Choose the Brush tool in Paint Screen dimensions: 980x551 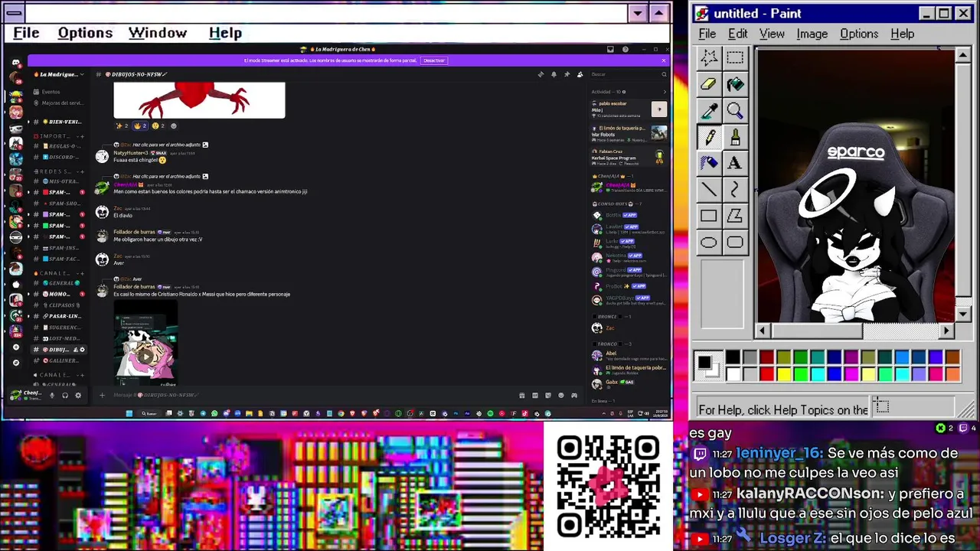coord(735,137)
